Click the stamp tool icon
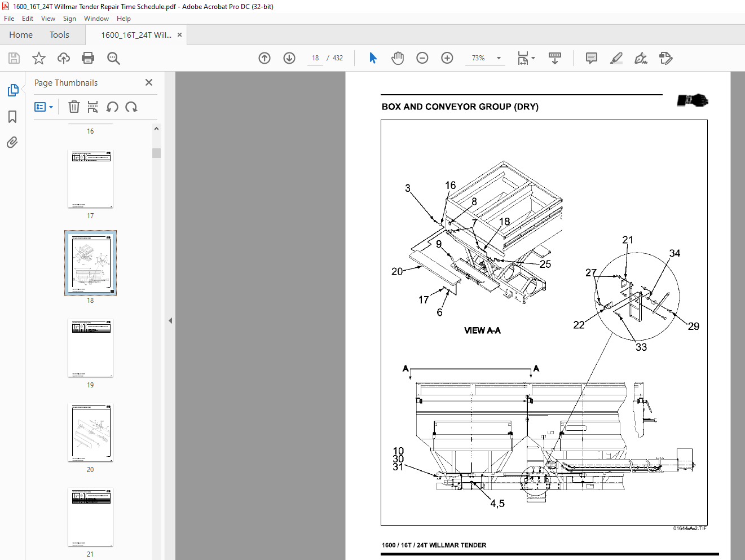The image size is (745, 560). coord(666,58)
